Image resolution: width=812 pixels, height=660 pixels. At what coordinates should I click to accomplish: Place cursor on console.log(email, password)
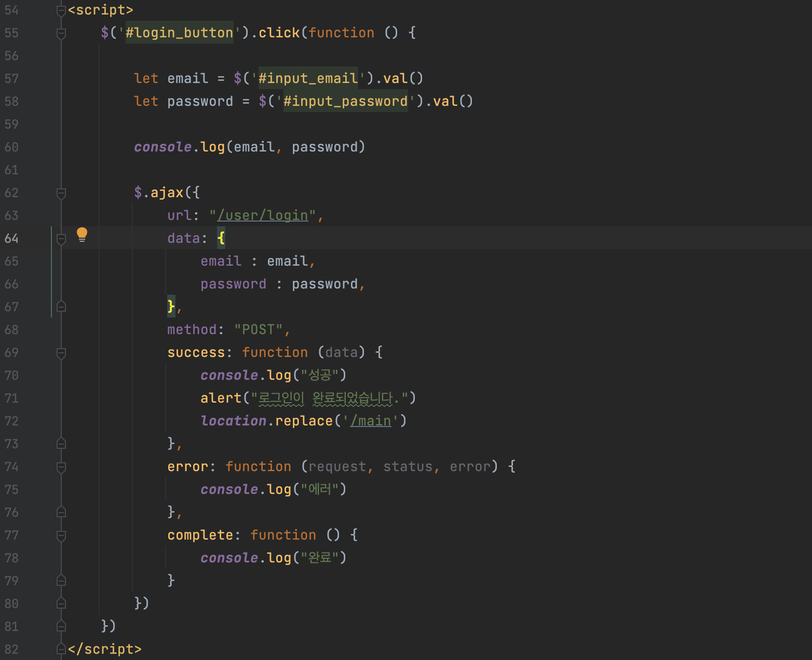[x=250, y=147]
